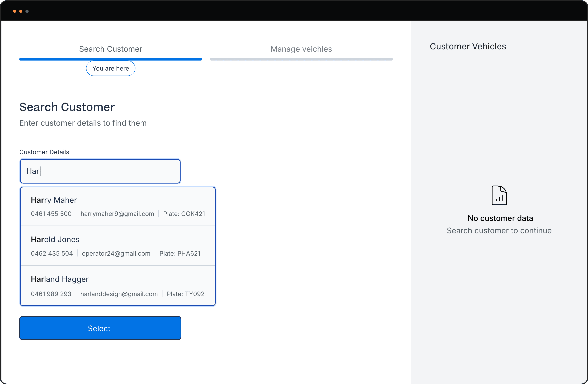Choose Harold Jones from suggestions

(55, 240)
